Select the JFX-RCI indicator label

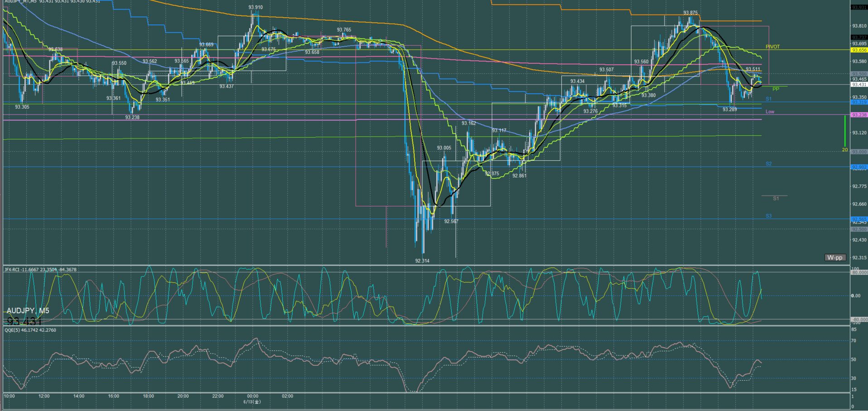pos(40,269)
